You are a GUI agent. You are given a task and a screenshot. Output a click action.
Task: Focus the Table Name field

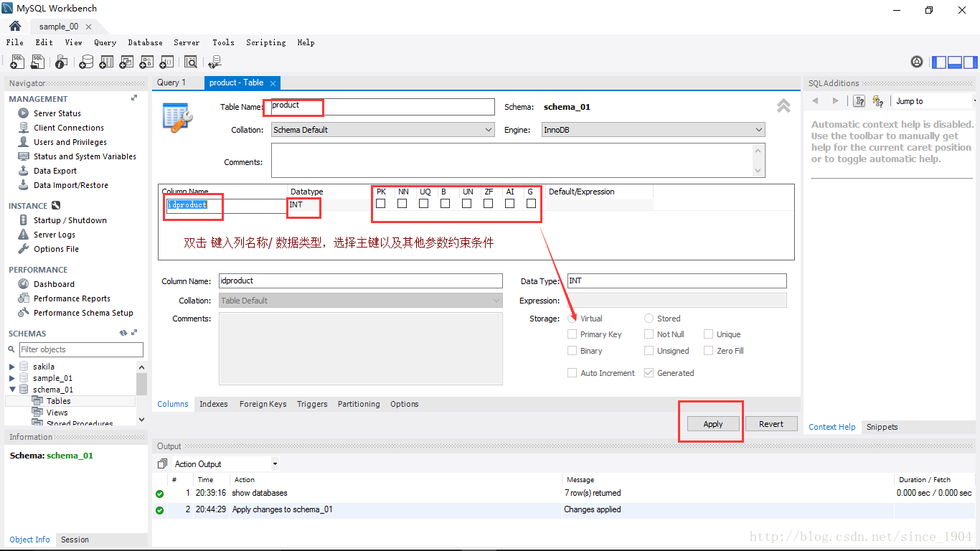click(382, 107)
